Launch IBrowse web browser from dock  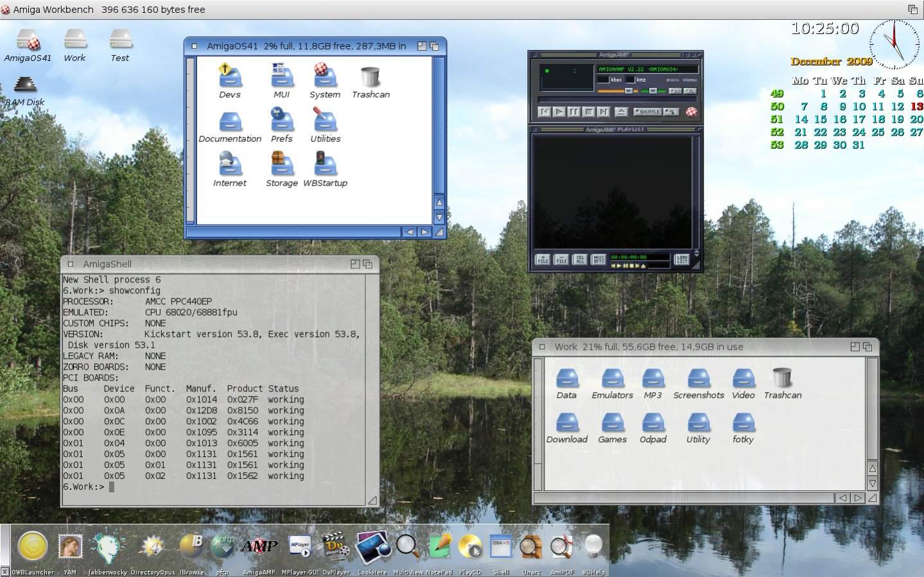(191, 546)
